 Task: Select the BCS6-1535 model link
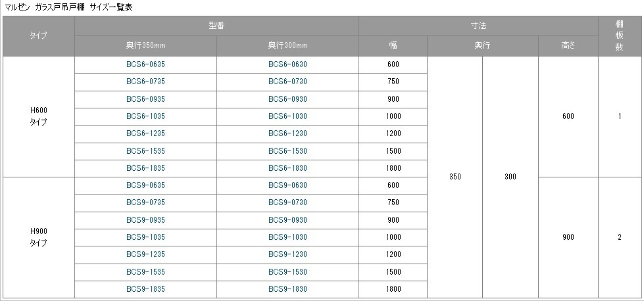click(145, 150)
